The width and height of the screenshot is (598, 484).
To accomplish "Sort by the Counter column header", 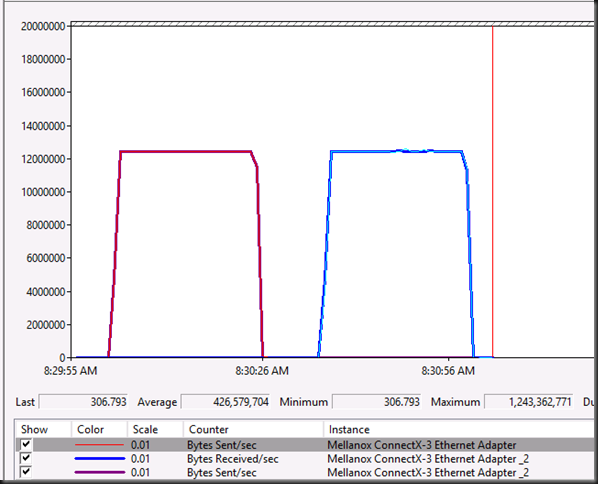I will (x=209, y=429).
